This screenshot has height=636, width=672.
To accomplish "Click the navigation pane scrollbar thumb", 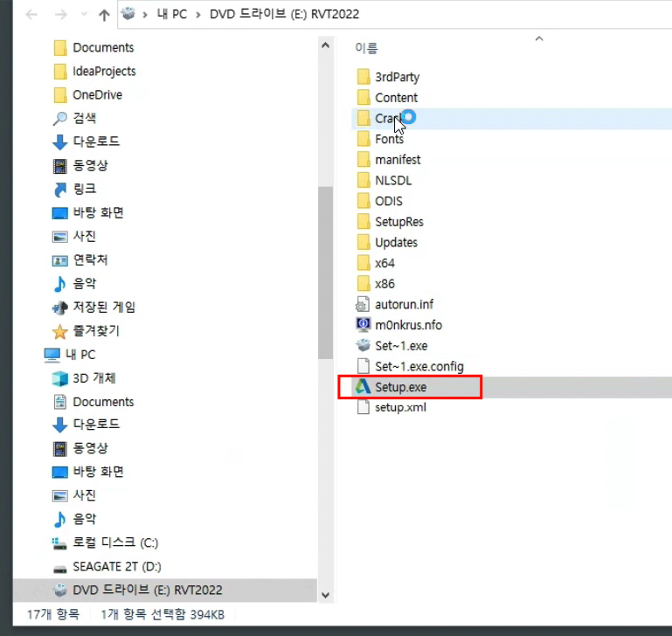I will click(x=325, y=273).
